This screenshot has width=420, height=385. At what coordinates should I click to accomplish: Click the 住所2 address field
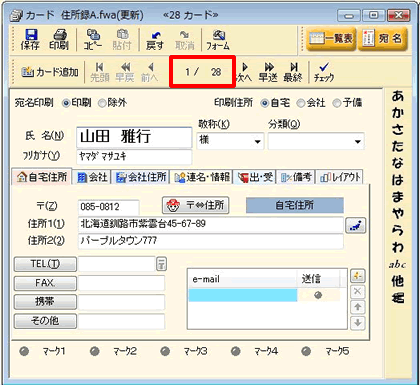[x=211, y=241]
